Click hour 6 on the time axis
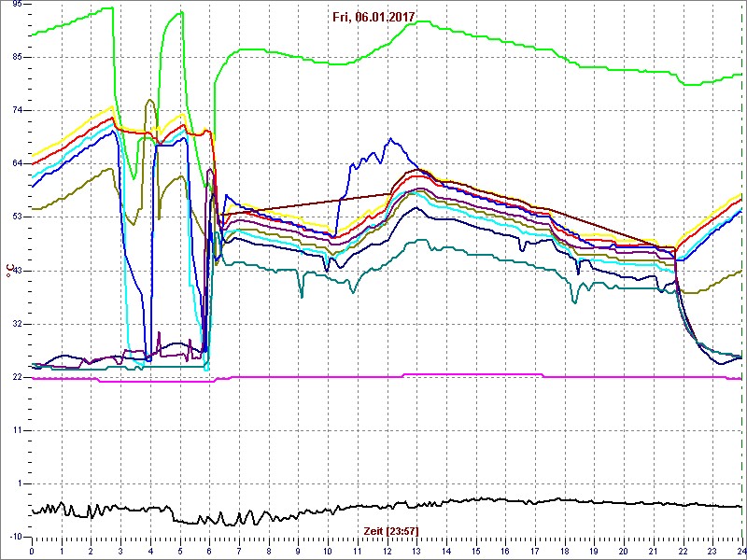Screen dimensions: 747x560 point(209,550)
